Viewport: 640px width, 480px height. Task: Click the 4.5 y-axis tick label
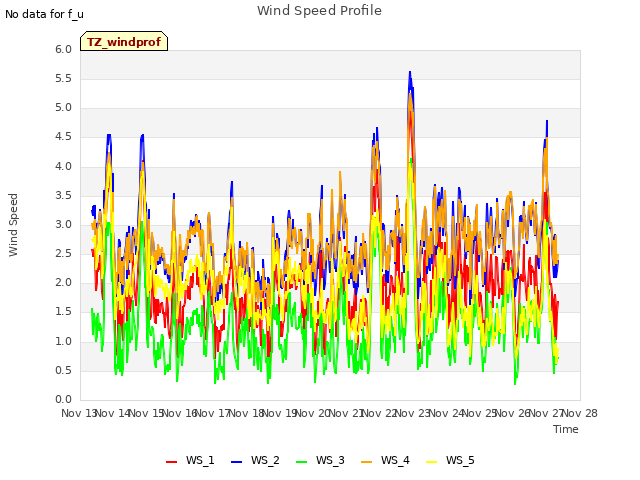pyautogui.click(x=63, y=137)
